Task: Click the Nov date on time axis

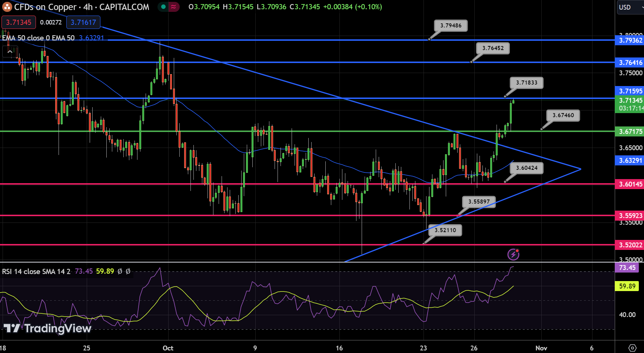Action: pyautogui.click(x=541, y=348)
